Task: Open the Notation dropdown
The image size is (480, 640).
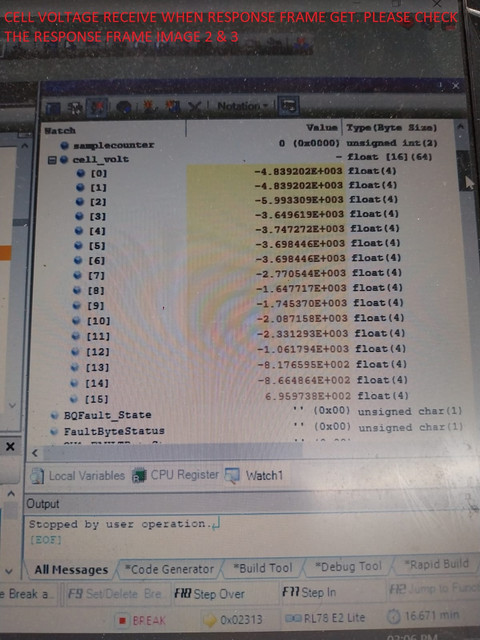Action: click(x=242, y=106)
